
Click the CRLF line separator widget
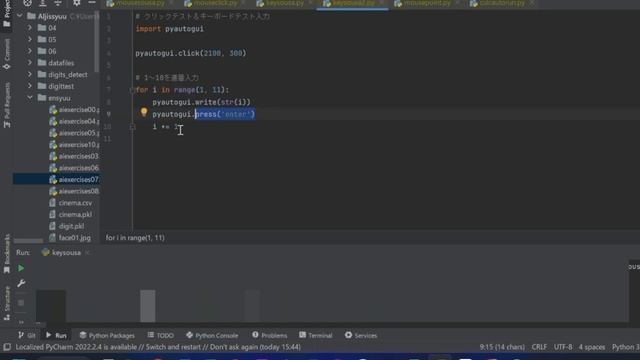[539, 347]
